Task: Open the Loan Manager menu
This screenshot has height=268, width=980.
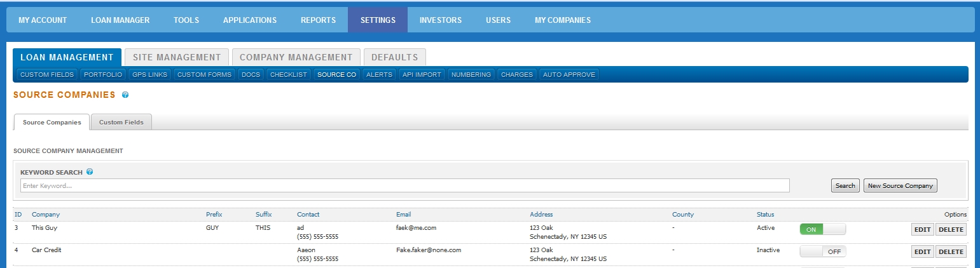Action: point(120,20)
